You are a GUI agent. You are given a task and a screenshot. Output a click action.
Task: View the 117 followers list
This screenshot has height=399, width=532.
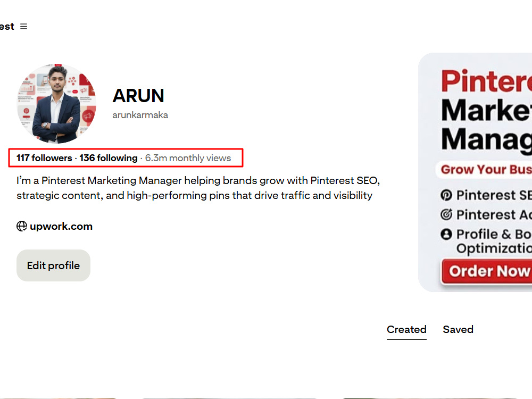[x=44, y=158]
